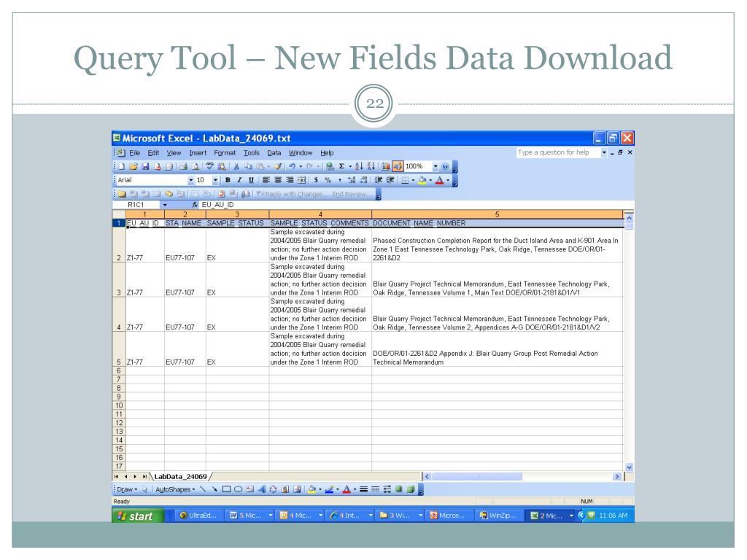Select the column 5 header
The image size is (747, 560).
pyautogui.click(x=497, y=214)
